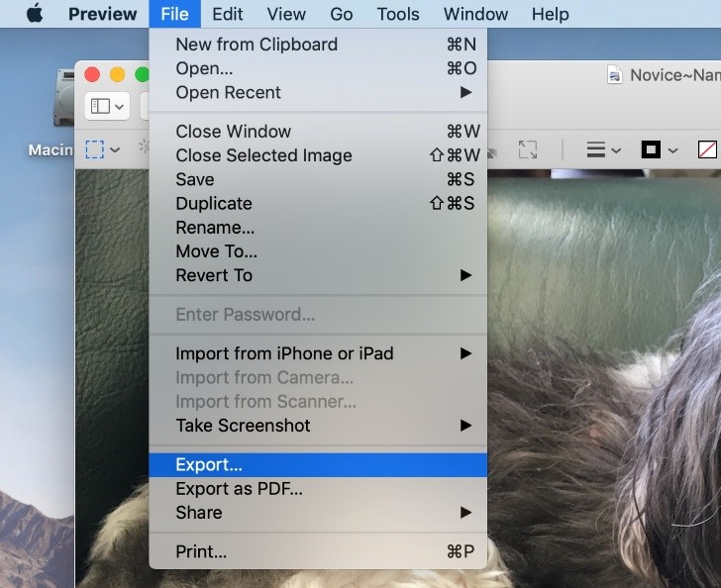Choose Close Window
This screenshot has height=588, width=721.
coord(318,132)
